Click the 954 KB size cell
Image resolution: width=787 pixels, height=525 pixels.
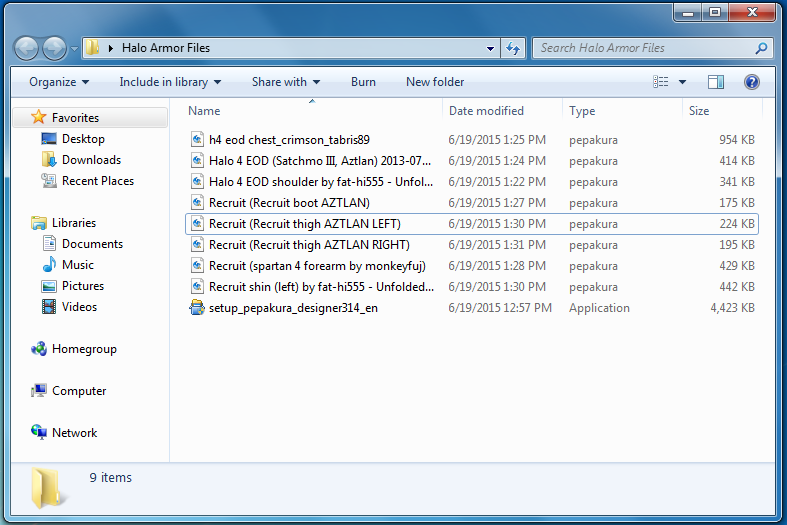tap(737, 140)
